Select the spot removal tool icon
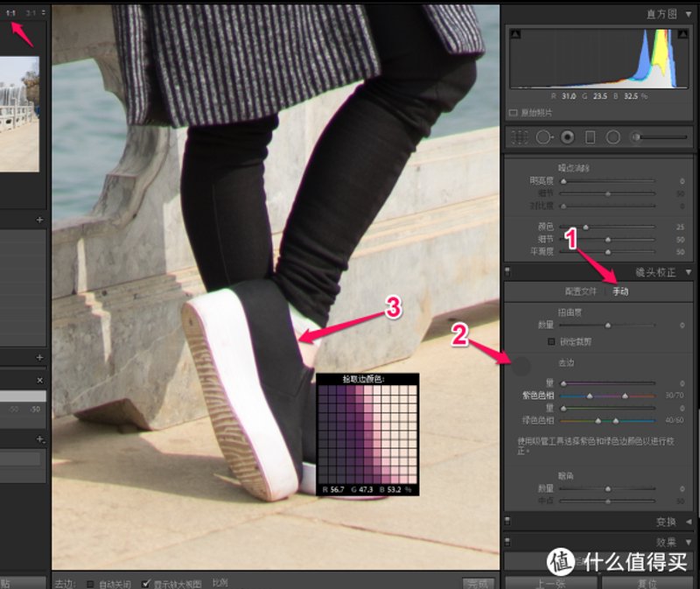 tap(543, 137)
